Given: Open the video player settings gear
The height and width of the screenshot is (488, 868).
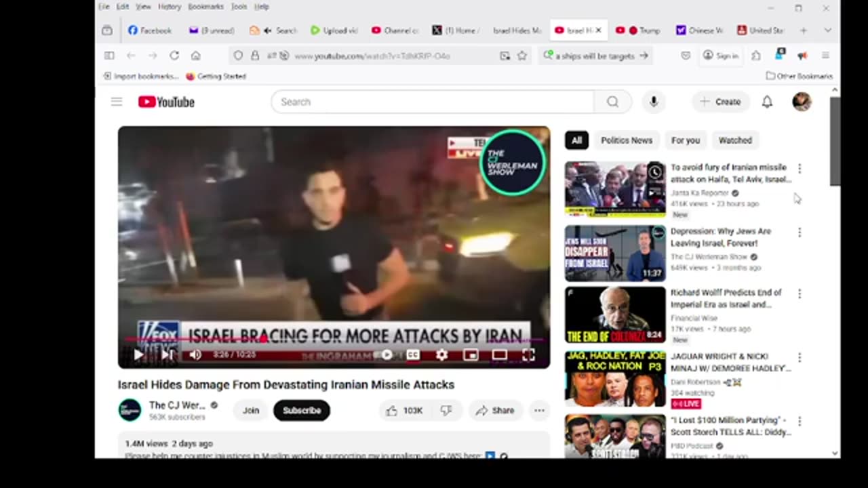Looking at the screenshot, I should tap(442, 354).
